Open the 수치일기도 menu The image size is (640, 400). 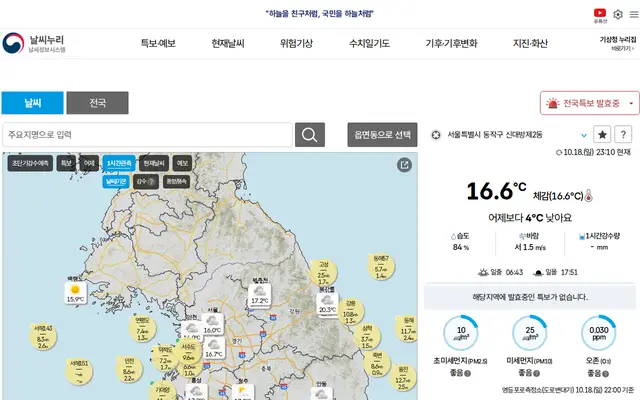pyautogui.click(x=369, y=43)
